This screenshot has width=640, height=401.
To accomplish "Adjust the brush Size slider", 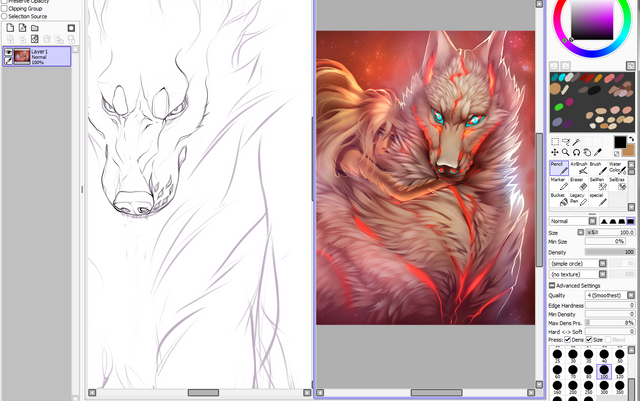I will pyautogui.click(x=610, y=232).
